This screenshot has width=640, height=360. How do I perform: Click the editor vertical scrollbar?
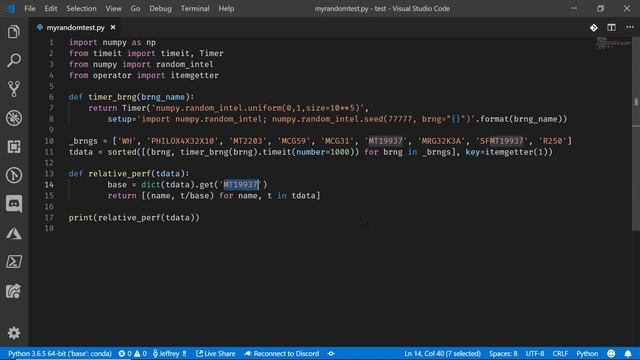point(636,135)
